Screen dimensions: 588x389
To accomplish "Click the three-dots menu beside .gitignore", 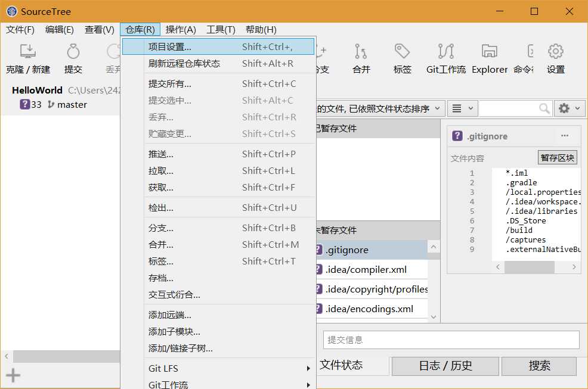I will (565, 136).
